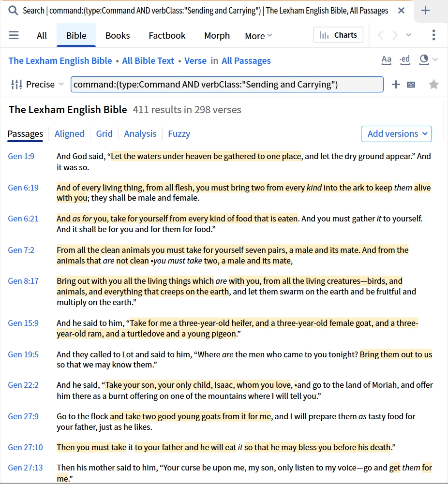Open the Factbook search tab
The height and width of the screenshot is (484, 448).
pos(167,35)
